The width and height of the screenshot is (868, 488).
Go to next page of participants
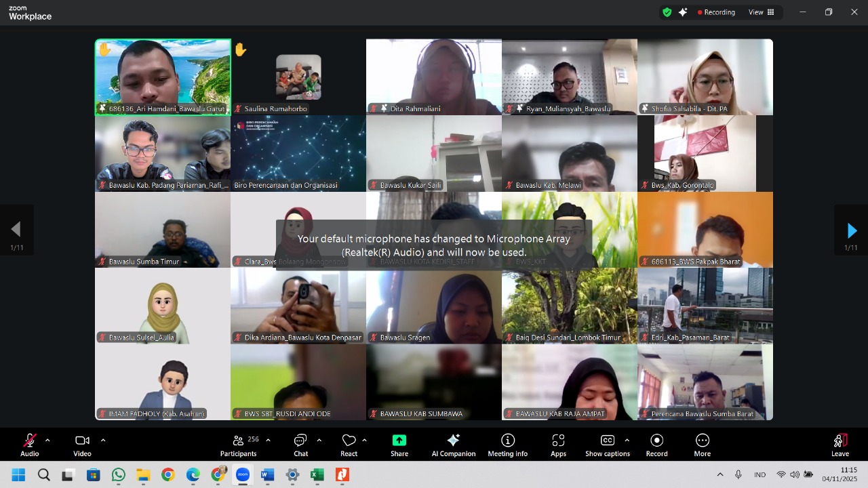pos(851,230)
